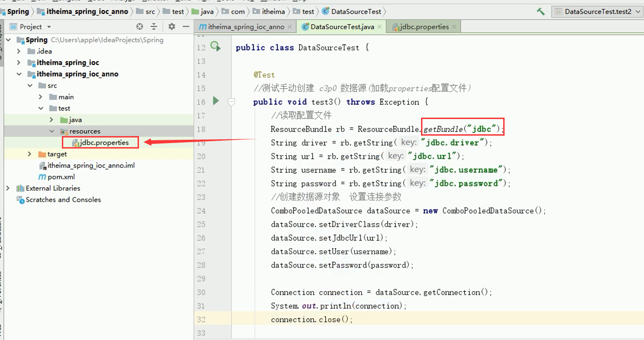Click green java source folder icon in tree

click(x=64, y=120)
